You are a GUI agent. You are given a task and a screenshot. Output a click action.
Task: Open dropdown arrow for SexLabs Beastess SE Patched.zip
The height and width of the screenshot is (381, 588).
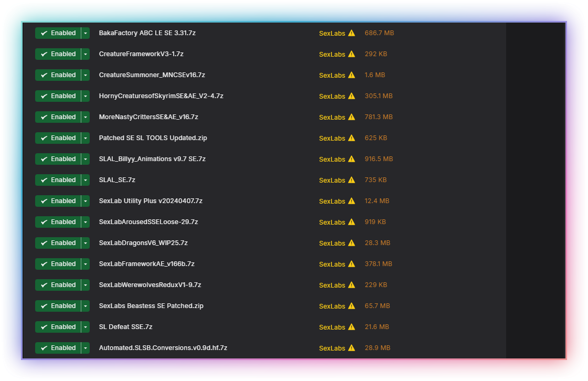[85, 306]
